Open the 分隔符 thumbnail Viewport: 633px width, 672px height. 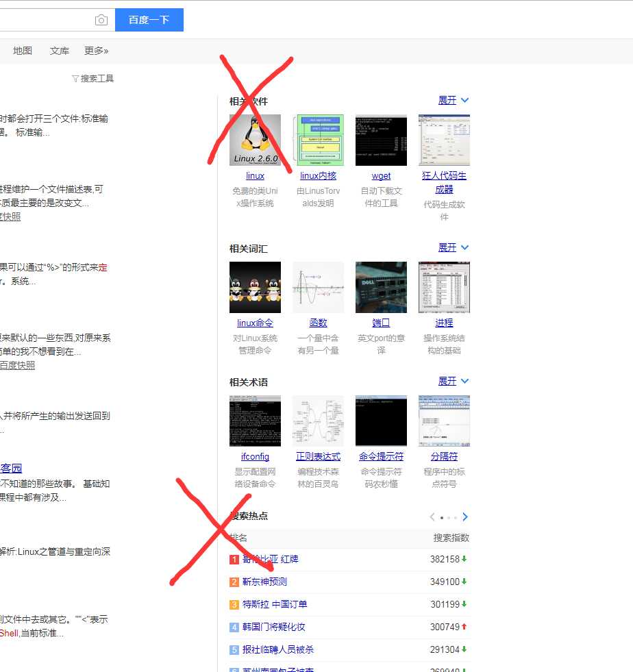click(444, 421)
